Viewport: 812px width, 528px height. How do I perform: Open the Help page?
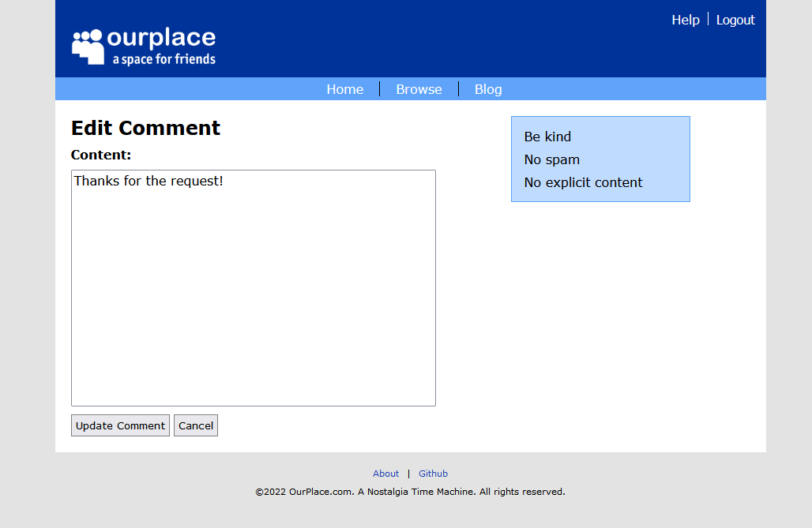685,20
